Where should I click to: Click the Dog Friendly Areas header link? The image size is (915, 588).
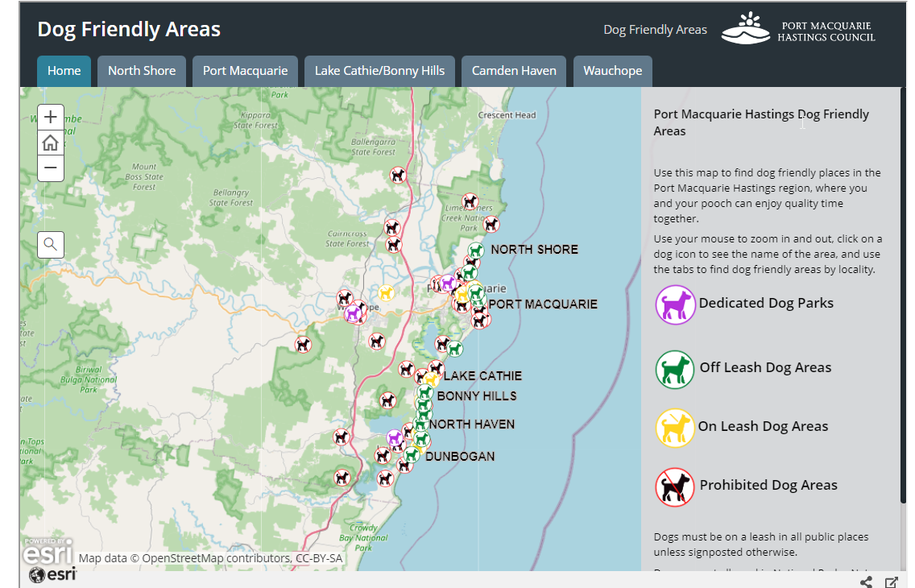pos(656,30)
